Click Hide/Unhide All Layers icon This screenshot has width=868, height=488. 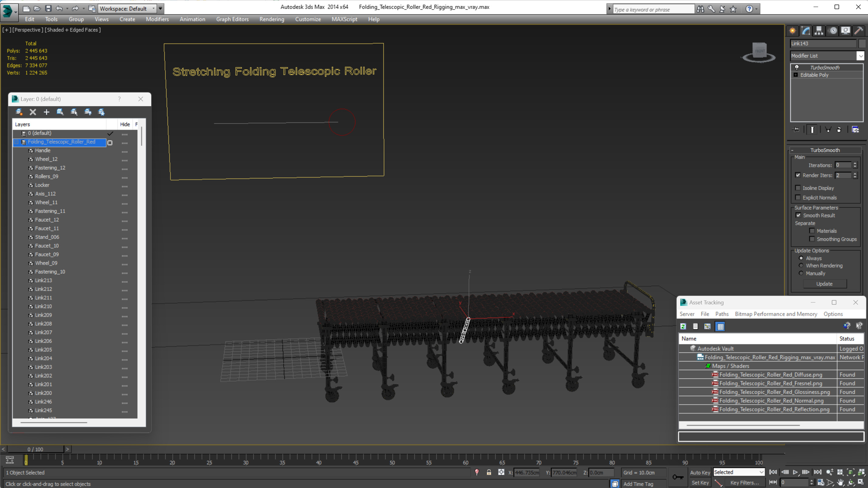pos(88,112)
